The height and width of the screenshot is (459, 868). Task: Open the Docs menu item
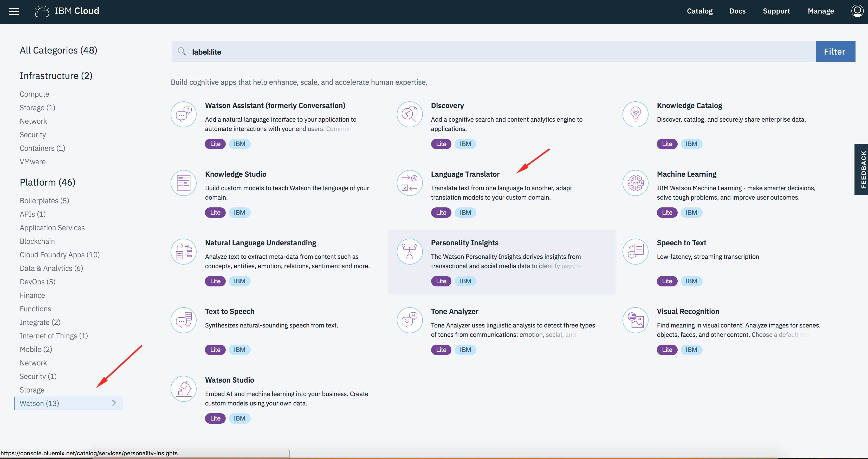[x=737, y=11]
